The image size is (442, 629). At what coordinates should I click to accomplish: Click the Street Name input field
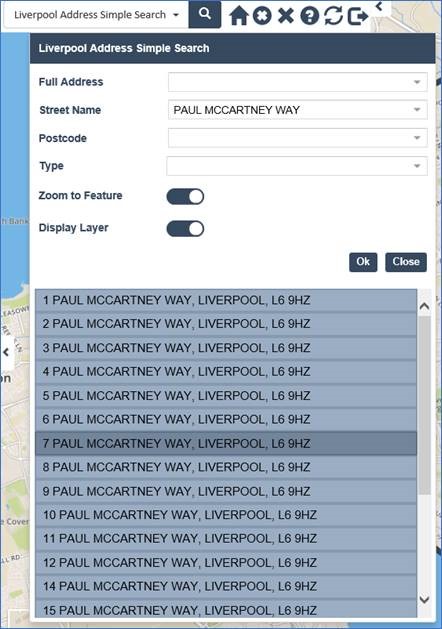[x=298, y=110]
